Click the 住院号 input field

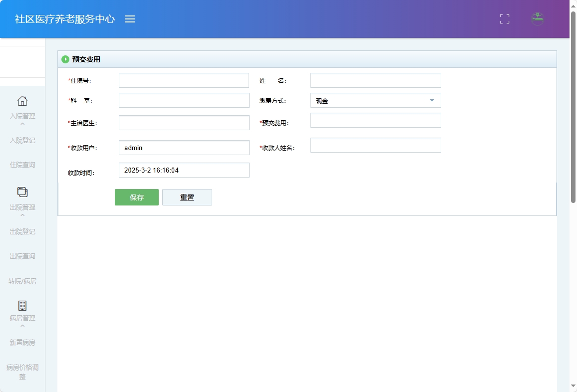[x=184, y=80]
